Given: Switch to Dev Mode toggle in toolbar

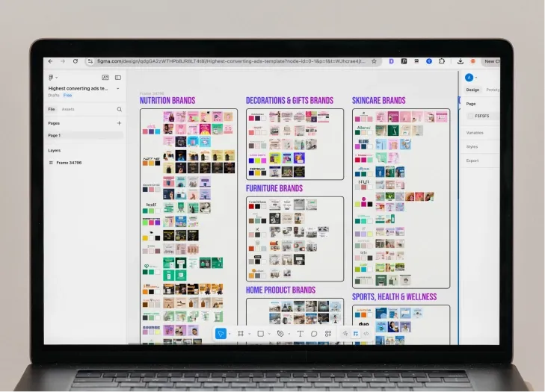Looking at the screenshot, I should click(366, 334).
